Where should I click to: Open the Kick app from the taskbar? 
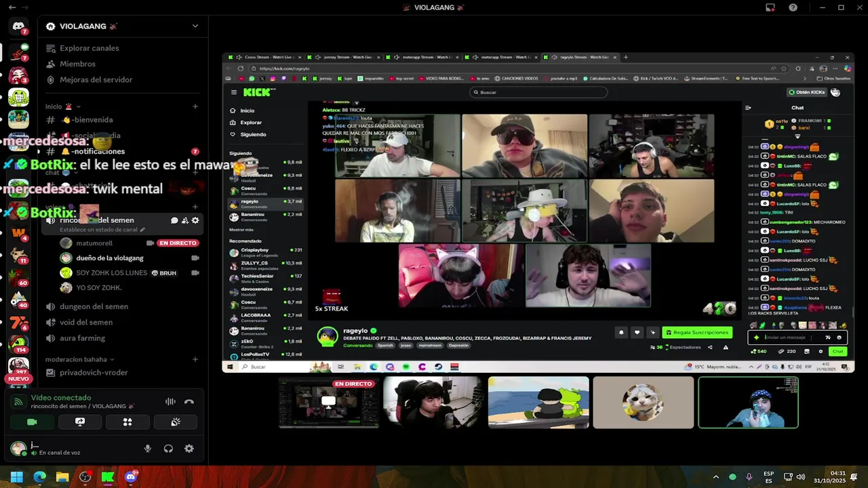click(x=108, y=477)
